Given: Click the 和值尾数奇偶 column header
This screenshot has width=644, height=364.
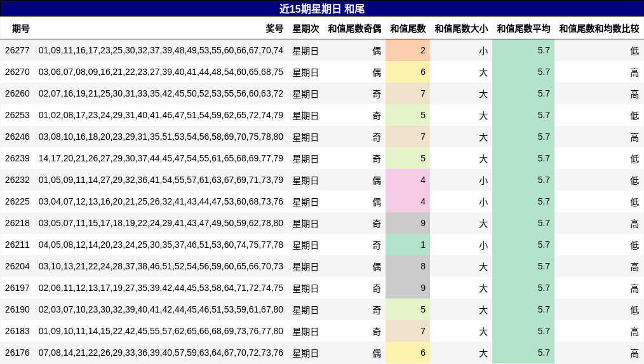Looking at the screenshot, I should tap(354, 29).
